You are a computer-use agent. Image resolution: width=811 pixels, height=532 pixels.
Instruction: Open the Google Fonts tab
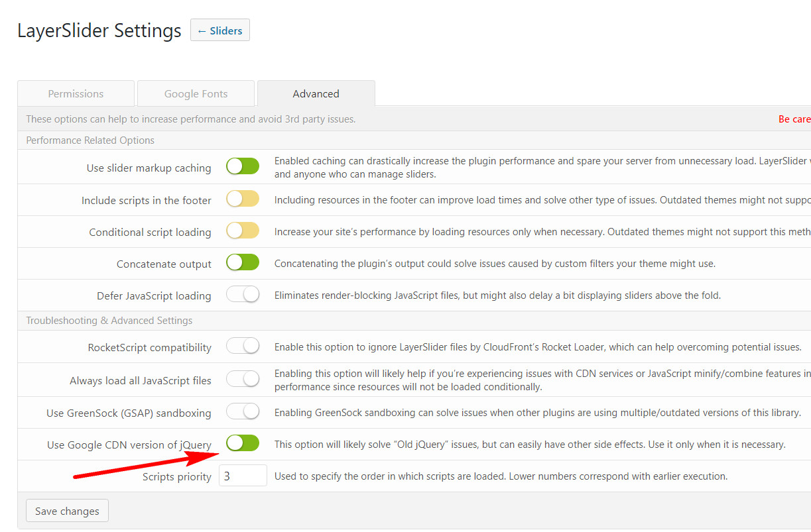196,94
